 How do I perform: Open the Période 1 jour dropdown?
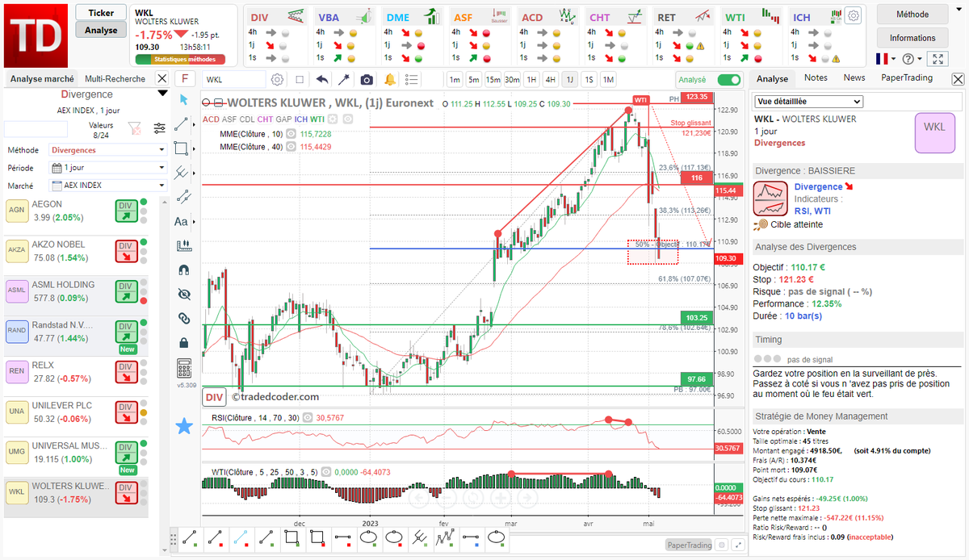108,168
